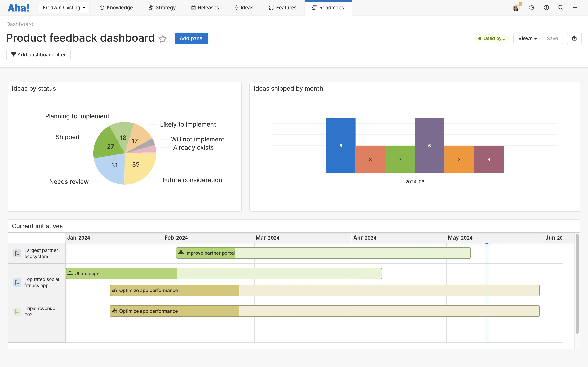The width and height of the screenshot is (588, 367).
Task: Click the UI redesign initiative bar
Action: [x=224, y=274]
